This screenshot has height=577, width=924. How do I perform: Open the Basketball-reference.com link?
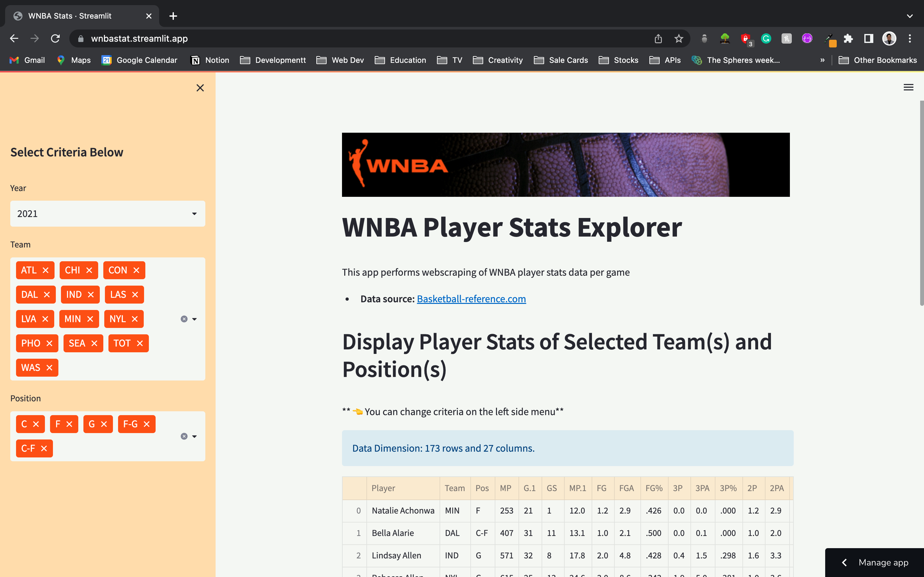pyautogui.click(x=471, y=299)
